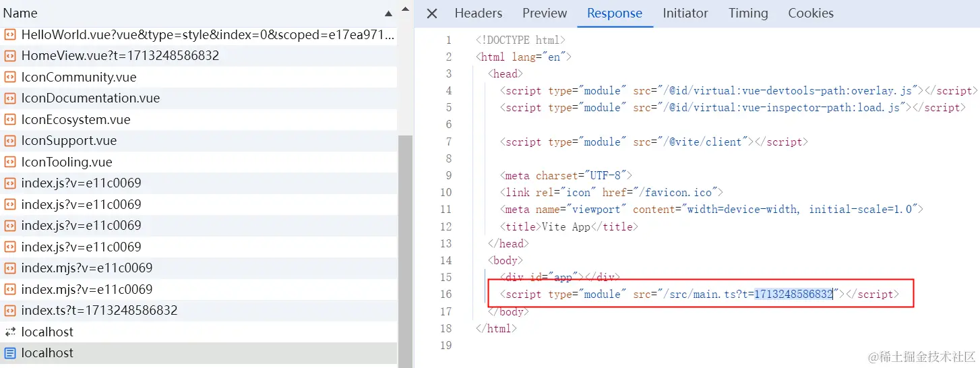This screenshot has width=980, height=368.
Task: Switch to the Headers tab
Action: tap(479, 13)
